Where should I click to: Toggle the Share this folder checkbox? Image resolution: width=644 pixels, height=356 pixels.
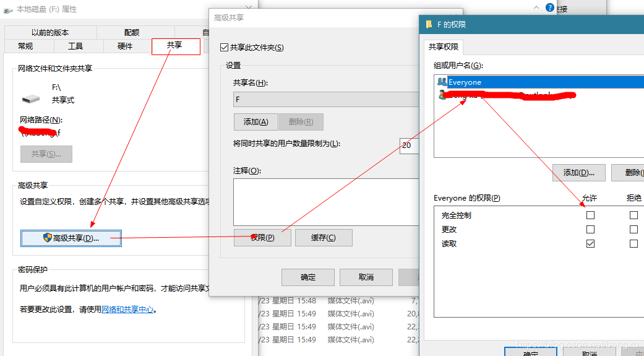point(224,48)
